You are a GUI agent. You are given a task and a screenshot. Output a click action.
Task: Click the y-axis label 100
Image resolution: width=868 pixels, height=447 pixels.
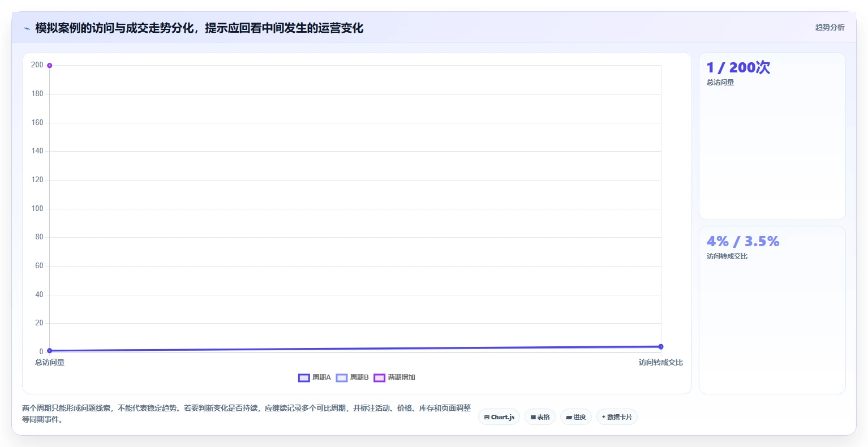[37, 209]
